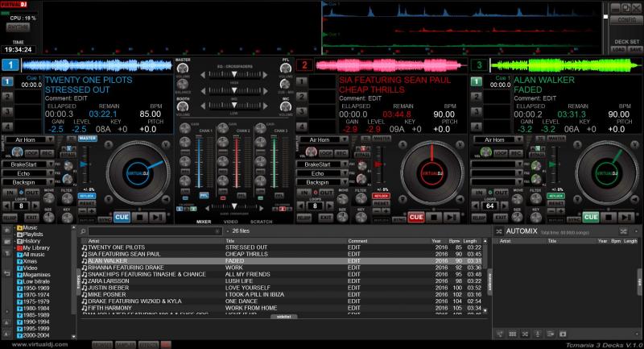Select deck 1 number badge
Screen dimensions: 644x349
(x=10, y=65)
